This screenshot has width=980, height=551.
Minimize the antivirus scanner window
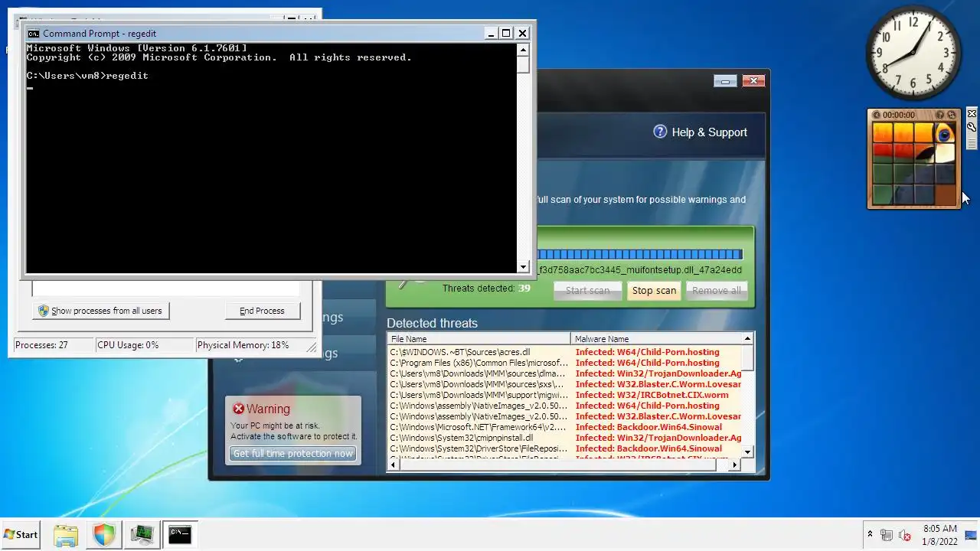[x=725, y=80]
